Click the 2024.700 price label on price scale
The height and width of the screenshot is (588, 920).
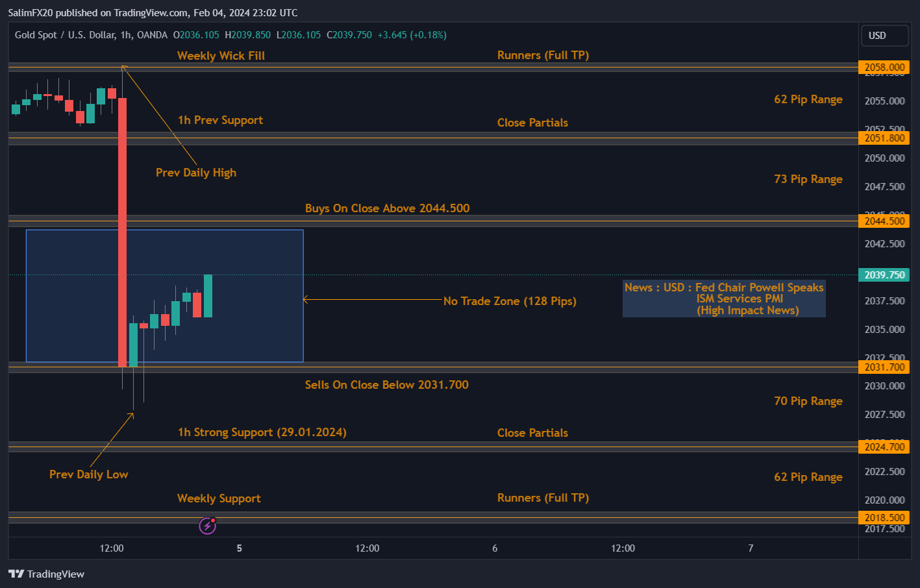(x=884, y=447)
